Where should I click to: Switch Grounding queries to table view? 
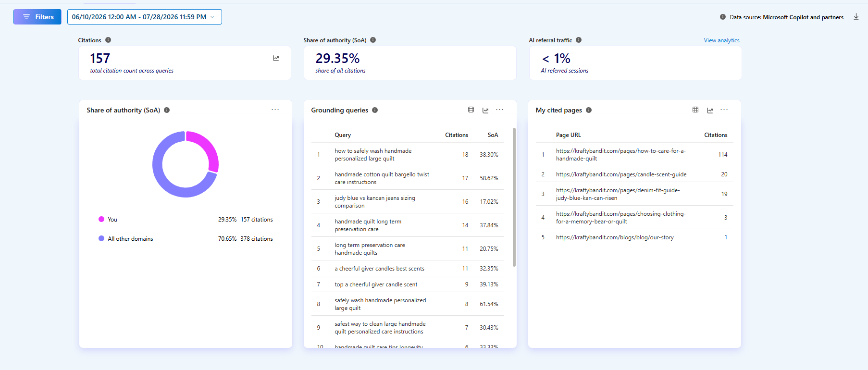[x=471, y=110]
